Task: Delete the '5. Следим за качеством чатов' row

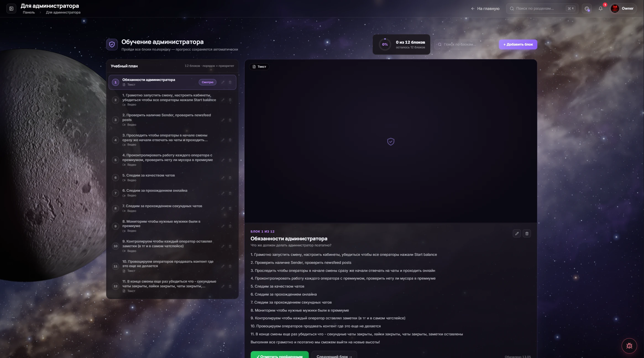Action: coord(230,178)
